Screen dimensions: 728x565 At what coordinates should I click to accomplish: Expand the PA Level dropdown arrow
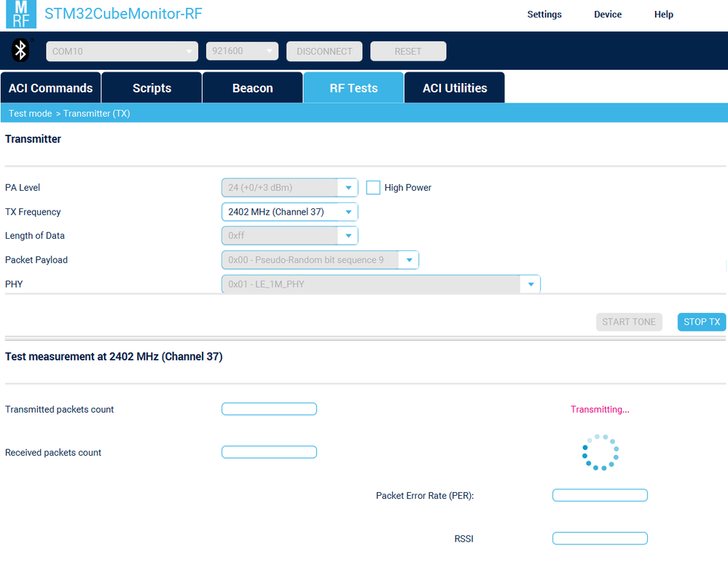click(x=348, y=187)
